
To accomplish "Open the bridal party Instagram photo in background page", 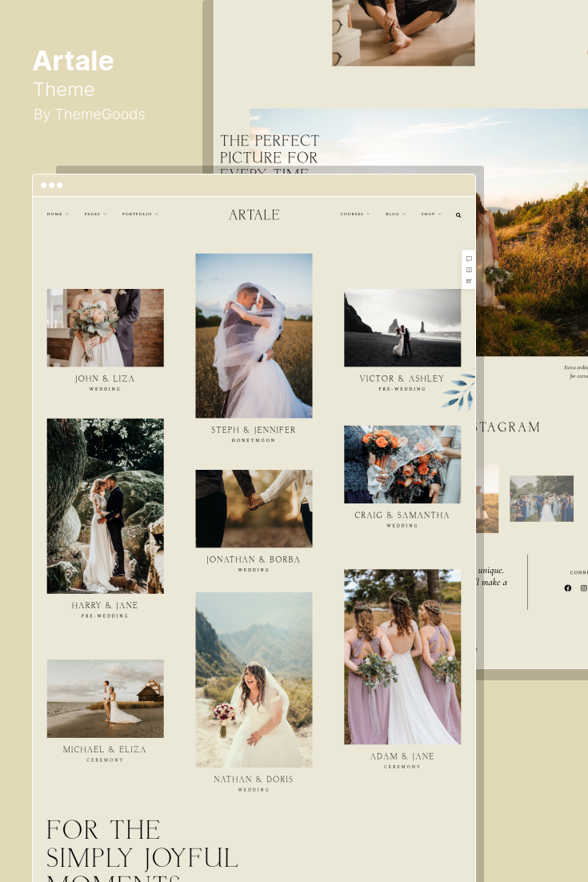I will (542, 499).
